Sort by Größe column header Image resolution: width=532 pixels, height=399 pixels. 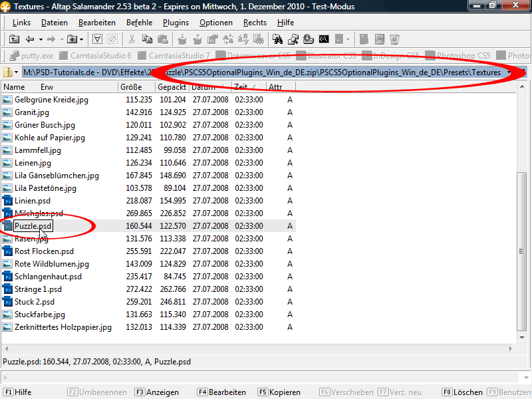point(137,87)
